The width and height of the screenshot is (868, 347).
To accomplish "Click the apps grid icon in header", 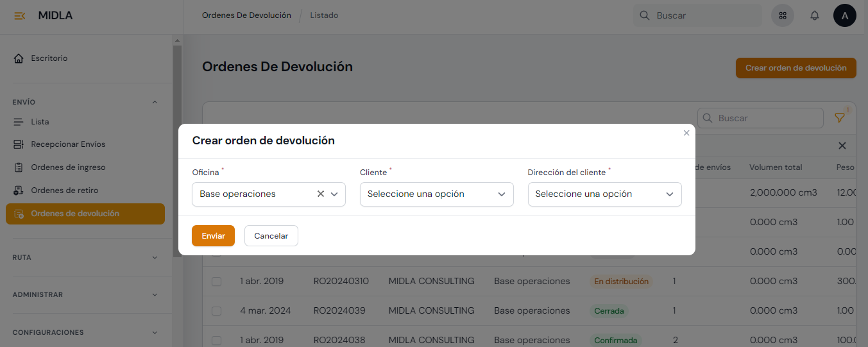I will click(x=783, y=15).
